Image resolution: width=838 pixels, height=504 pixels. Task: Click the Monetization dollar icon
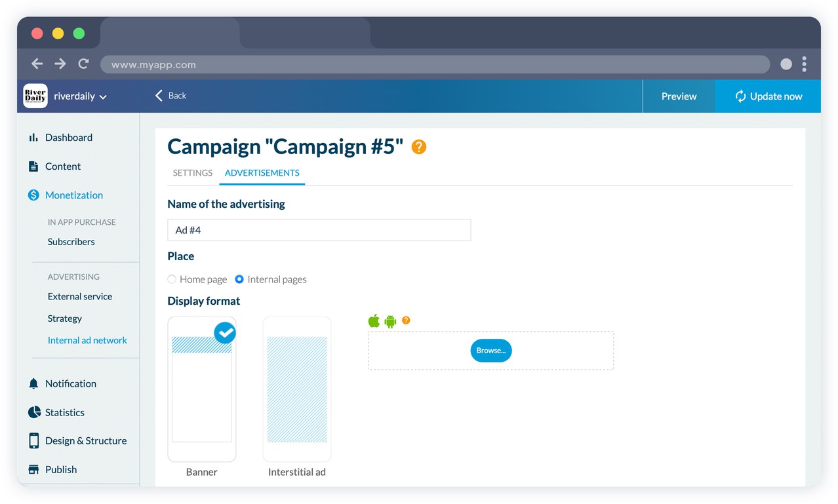[x=33, y=195]
